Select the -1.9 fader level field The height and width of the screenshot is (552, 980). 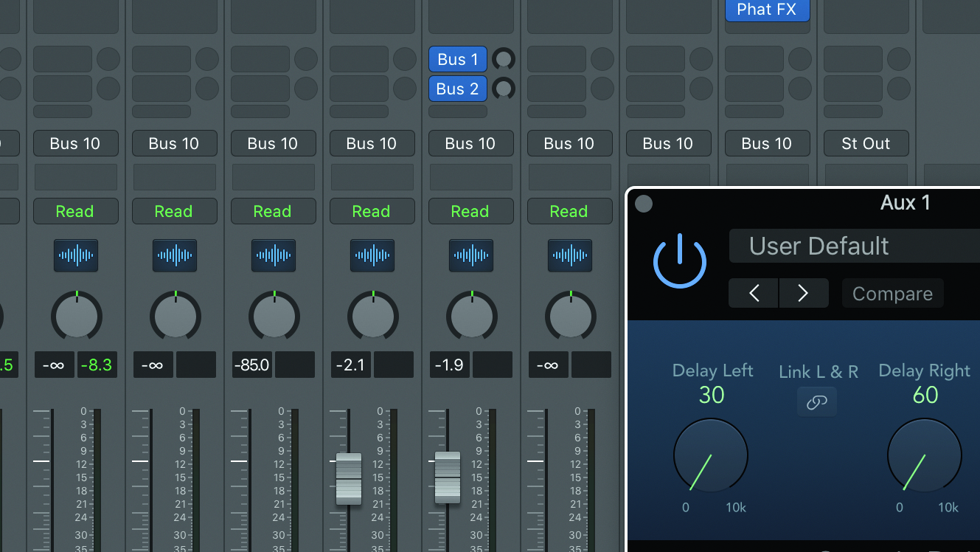click(450, 365)
